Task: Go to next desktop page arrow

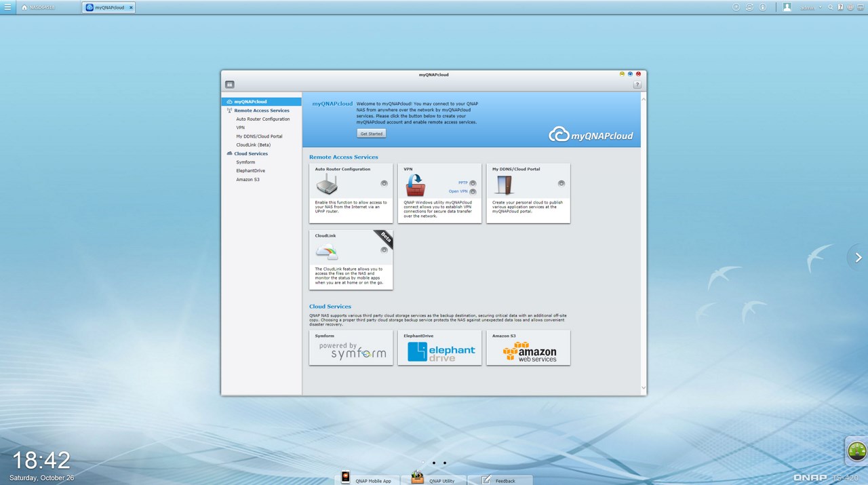Action: click(859, 258)
